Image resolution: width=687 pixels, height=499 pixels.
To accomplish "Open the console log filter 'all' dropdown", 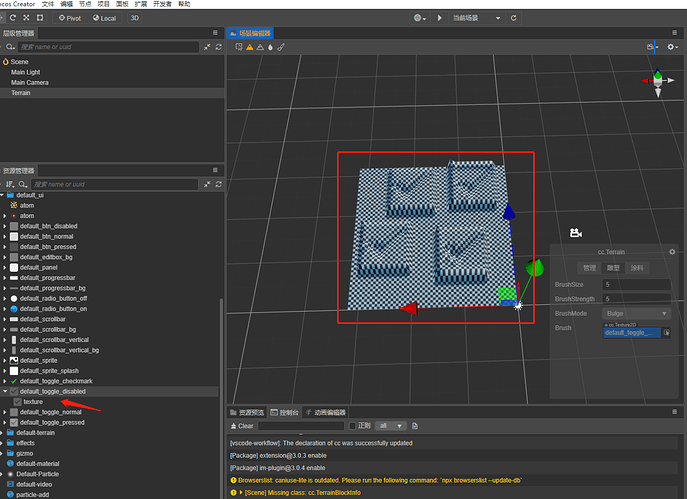I will (x=392, y=425).
